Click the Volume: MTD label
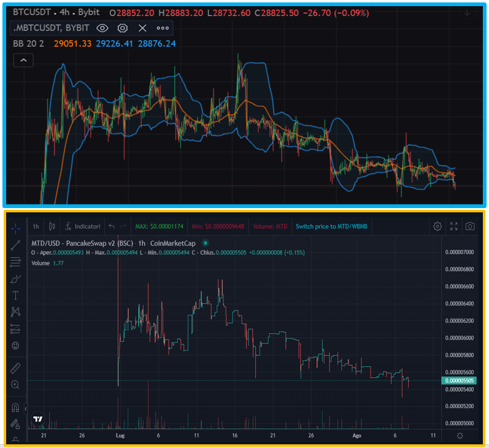489x448 pixels. point(270,226)
